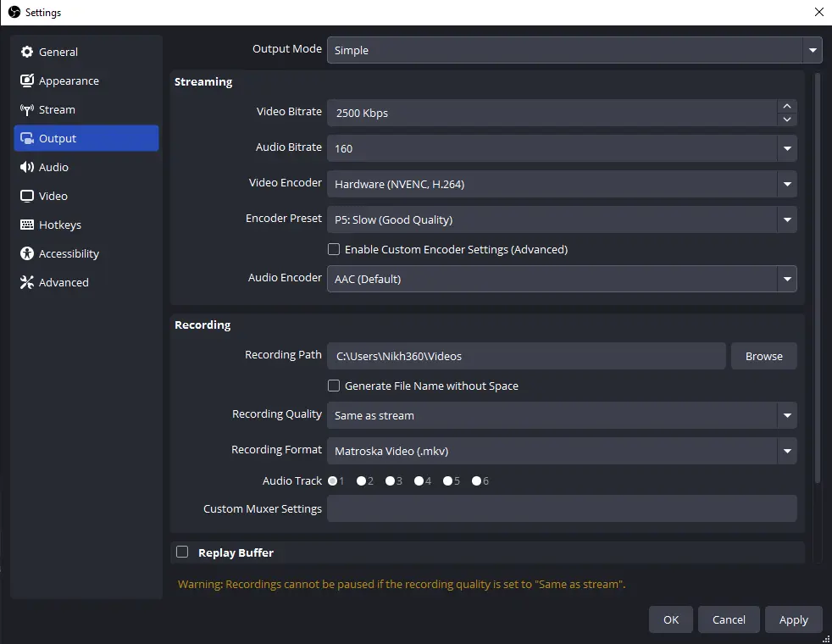Click the Accessibility icon in sidebar

pyautogui.click(x=26, y=253)
